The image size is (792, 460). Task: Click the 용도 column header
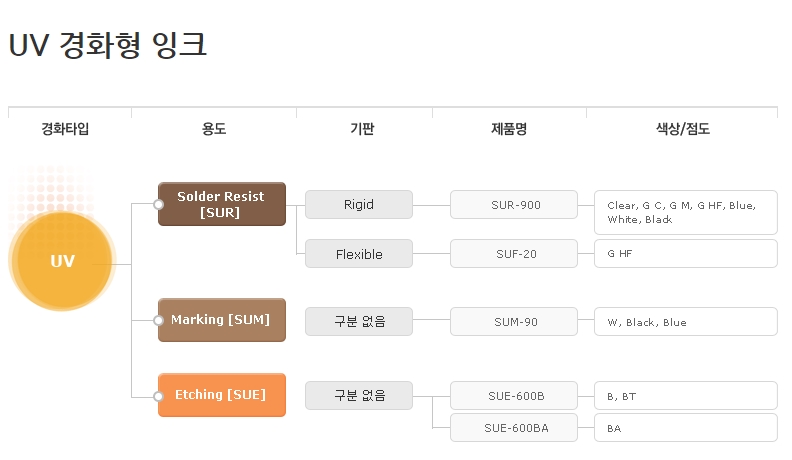tap(214, 129)
